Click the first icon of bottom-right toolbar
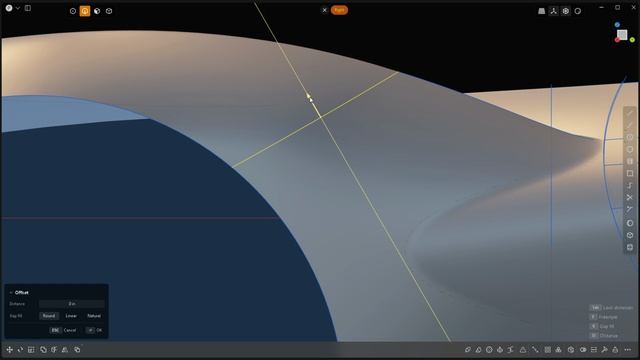Viewport: 640px width, 360px height. point(468,350)
